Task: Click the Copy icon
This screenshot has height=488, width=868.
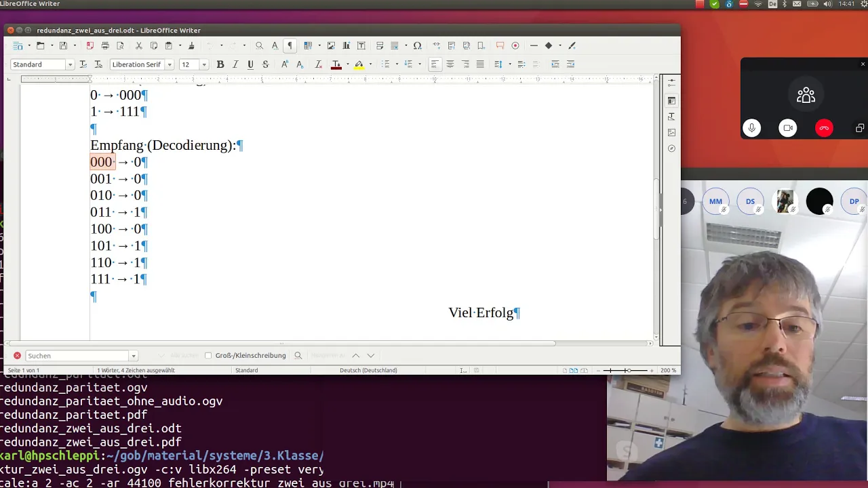Action: pos(154,45)
